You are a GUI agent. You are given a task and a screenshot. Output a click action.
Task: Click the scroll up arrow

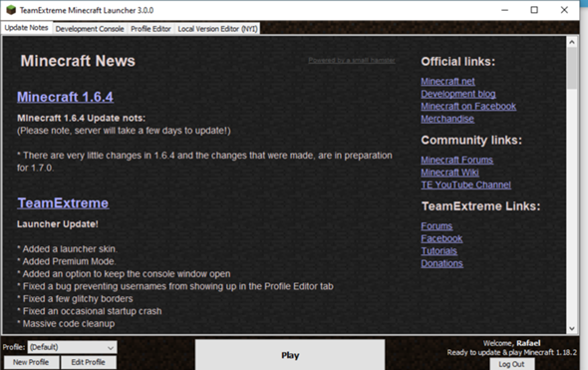click(571, 42)
